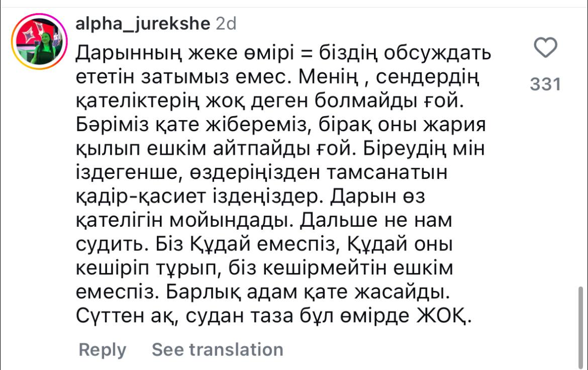Click the story ring around the avatar
Screen dimensions: 588x370
pos(39,41)
